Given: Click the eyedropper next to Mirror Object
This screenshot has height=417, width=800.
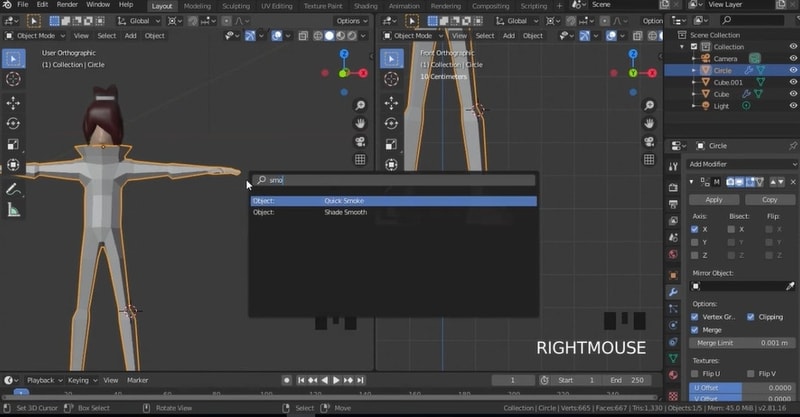Looking at the screenshot, I should [x=792, y=286].
